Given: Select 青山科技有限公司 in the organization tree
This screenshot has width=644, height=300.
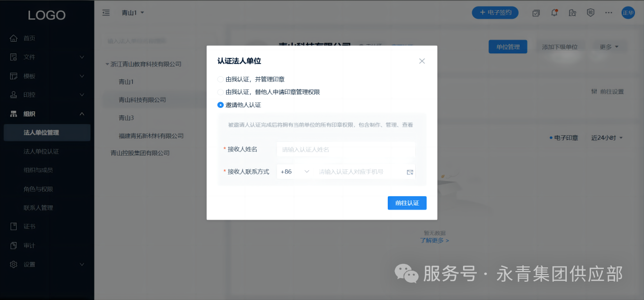Looking at the screenshot, I should 142,100.
